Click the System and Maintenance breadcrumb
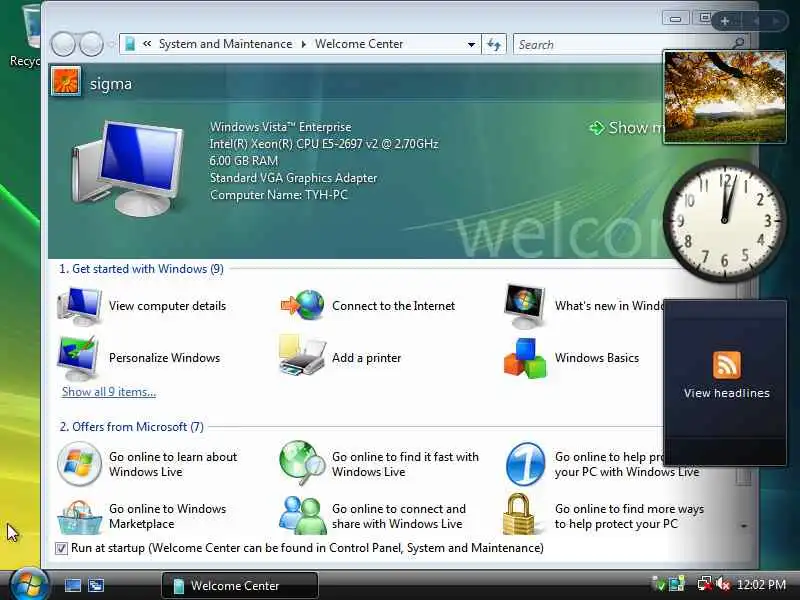 pos(226,44)
